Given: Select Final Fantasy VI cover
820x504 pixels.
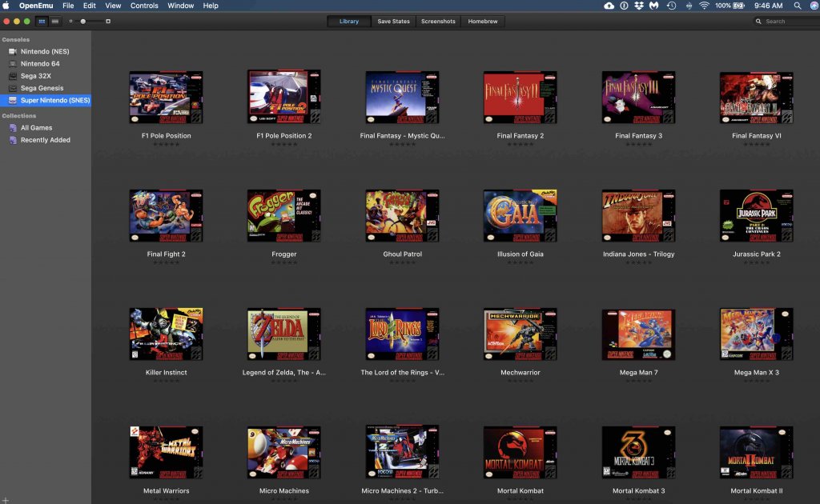Looking at the screenshot, I should [757, 98].
